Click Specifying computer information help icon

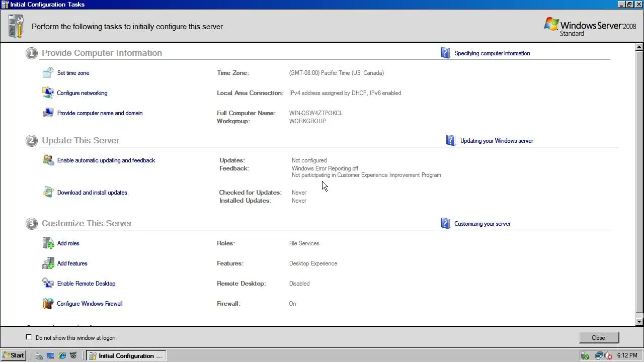tap(445, 53)
